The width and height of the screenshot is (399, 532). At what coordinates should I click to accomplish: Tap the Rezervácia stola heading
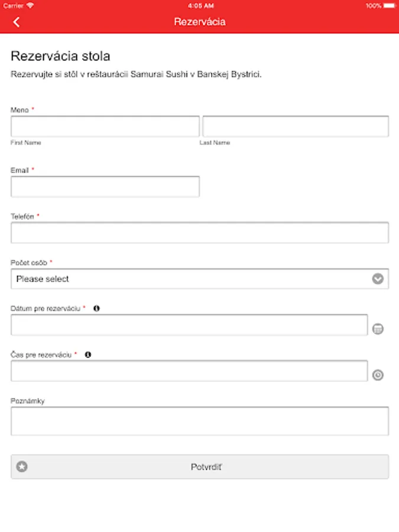(61, 56)
